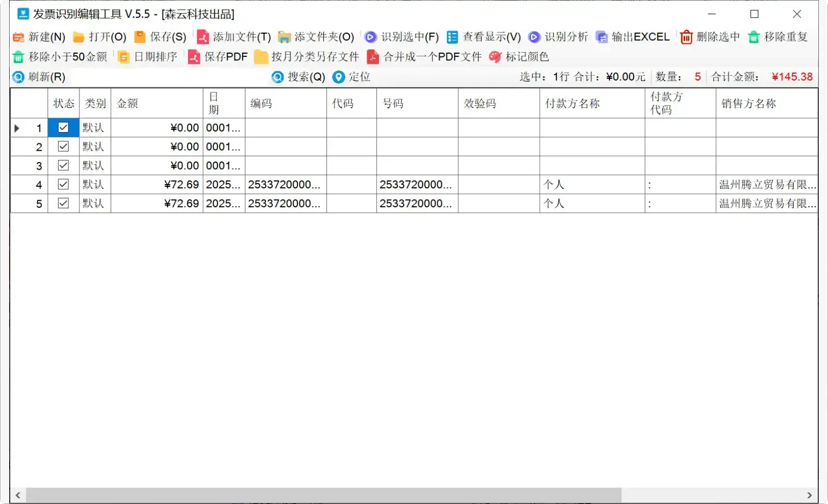Toggle the checkbox on row 3

(63, 165)
